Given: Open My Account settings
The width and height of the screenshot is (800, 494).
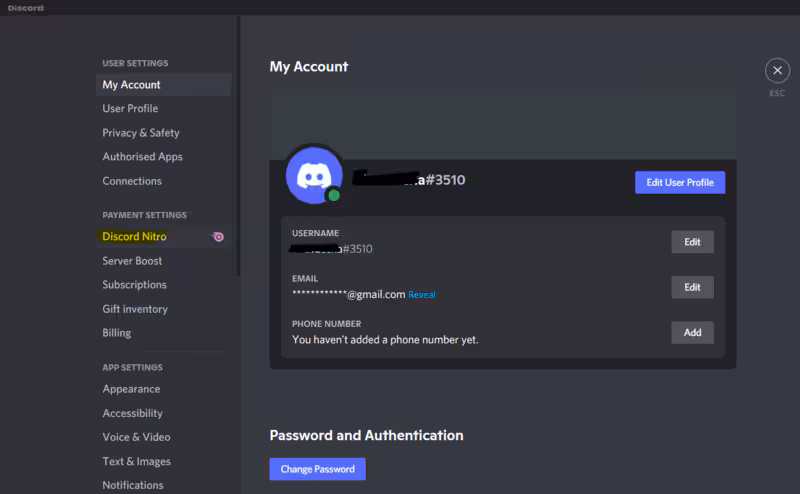Looking at the screenshot, I should pyautogui.click(x=131, y=85).
